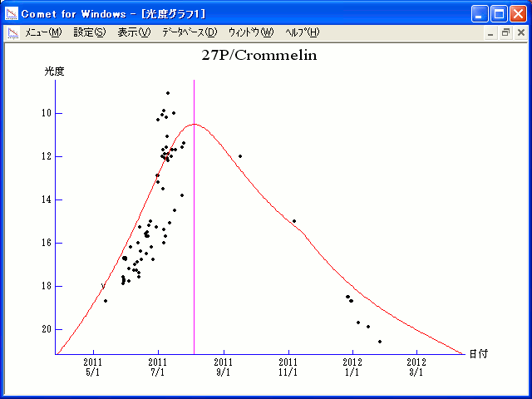This screenshot has width=532, height=399.
Task: Click the magnitude 10 axis tick label
Action: 47,113
